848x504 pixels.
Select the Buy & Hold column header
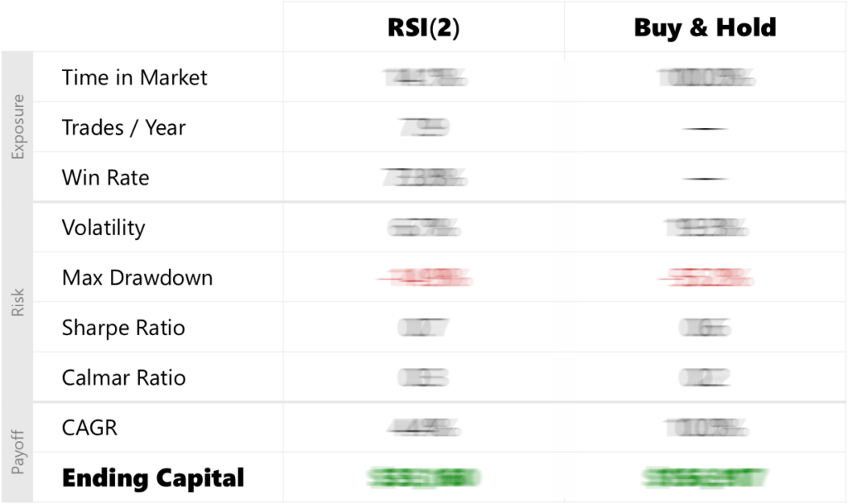click(705, 27)
